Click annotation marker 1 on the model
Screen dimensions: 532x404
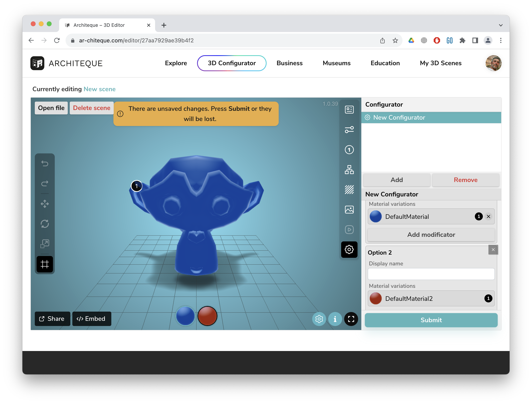point(137,186)
